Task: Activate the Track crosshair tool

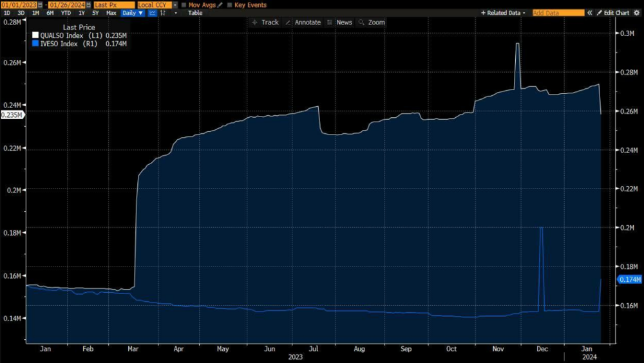Action: pos(265,22)
